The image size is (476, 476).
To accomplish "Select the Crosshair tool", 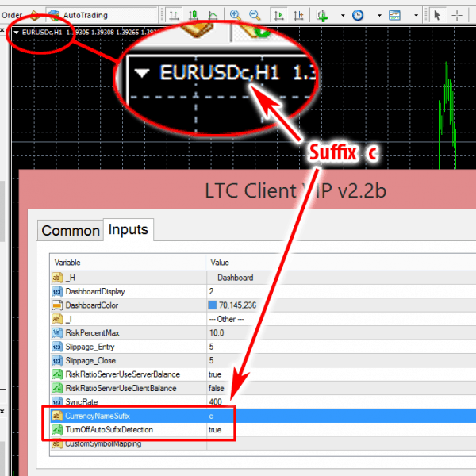I will pyautogui.click(x=457, y=15).
